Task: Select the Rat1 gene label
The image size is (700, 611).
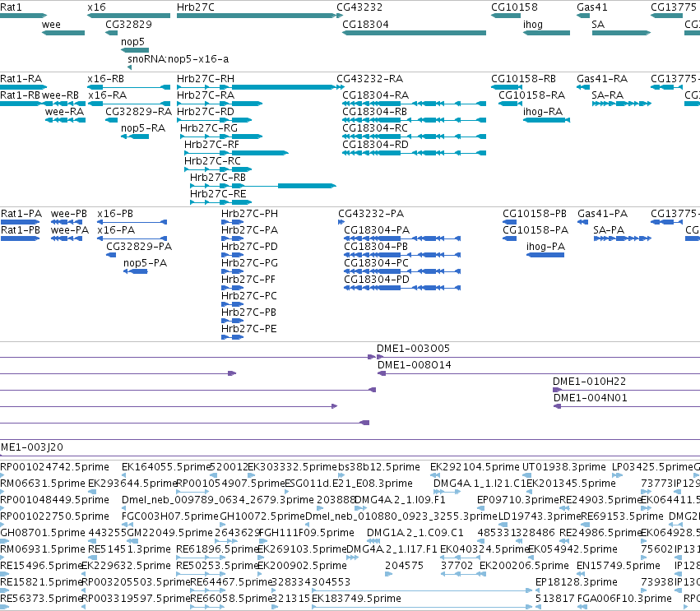Action: point(11,7)
